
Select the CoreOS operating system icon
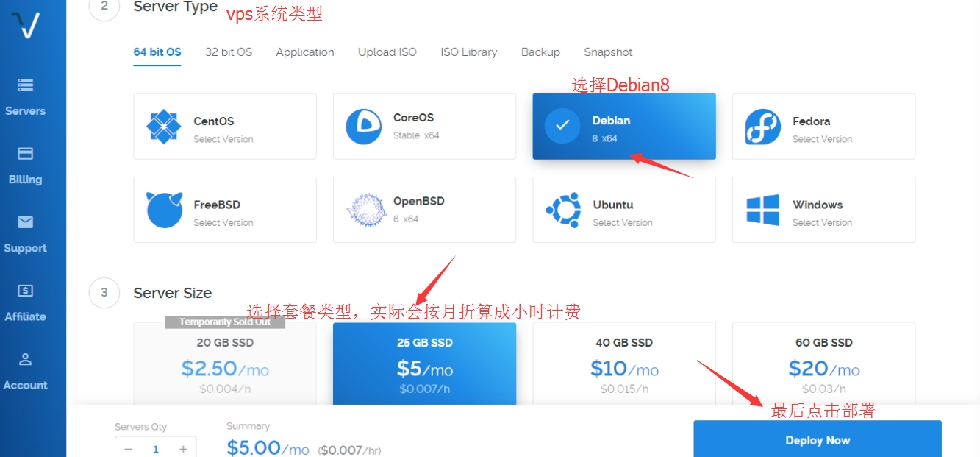[x=364, y=127]
